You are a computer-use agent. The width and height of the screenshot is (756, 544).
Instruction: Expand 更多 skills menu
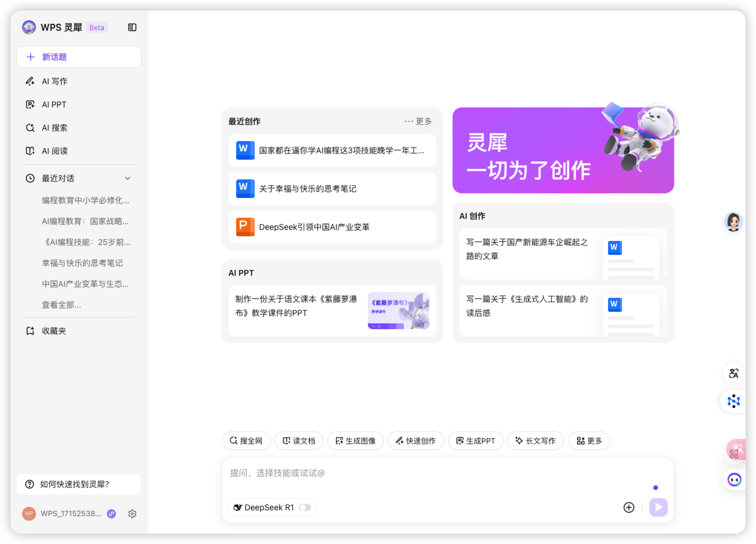pos(589,441)
